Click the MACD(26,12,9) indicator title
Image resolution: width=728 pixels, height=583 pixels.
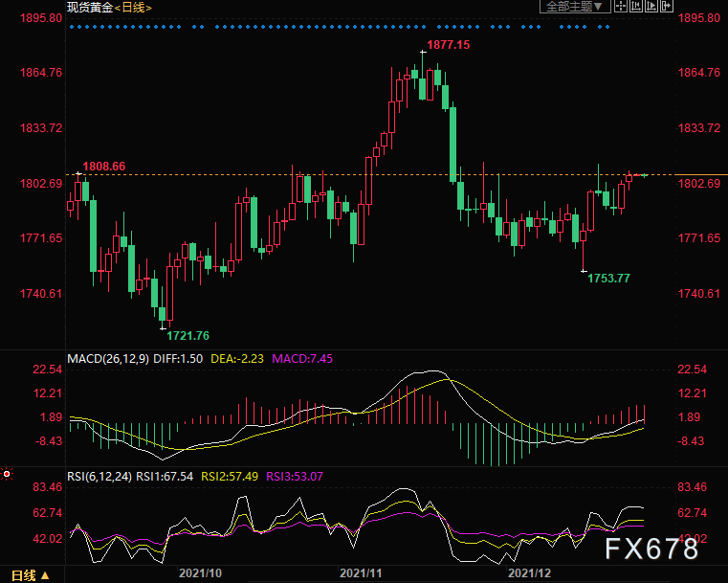tap(108, 359)
